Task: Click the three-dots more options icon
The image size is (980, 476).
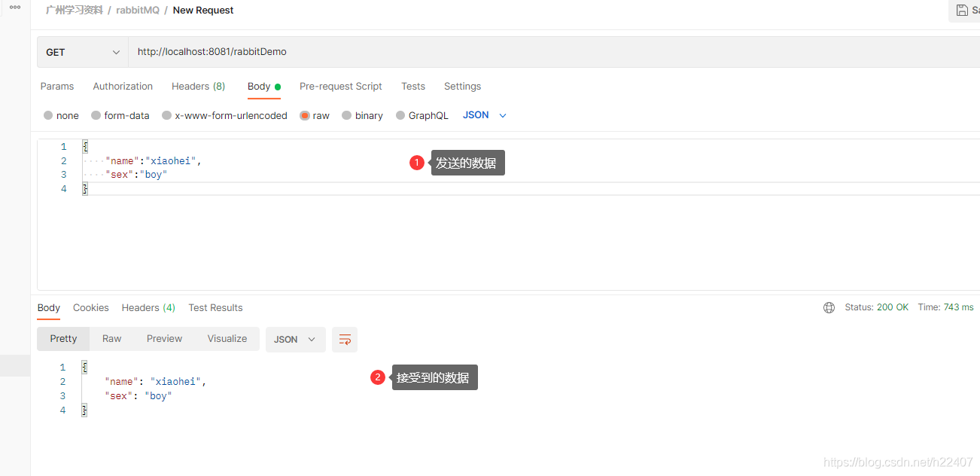Action: click(x=15, y=7)
